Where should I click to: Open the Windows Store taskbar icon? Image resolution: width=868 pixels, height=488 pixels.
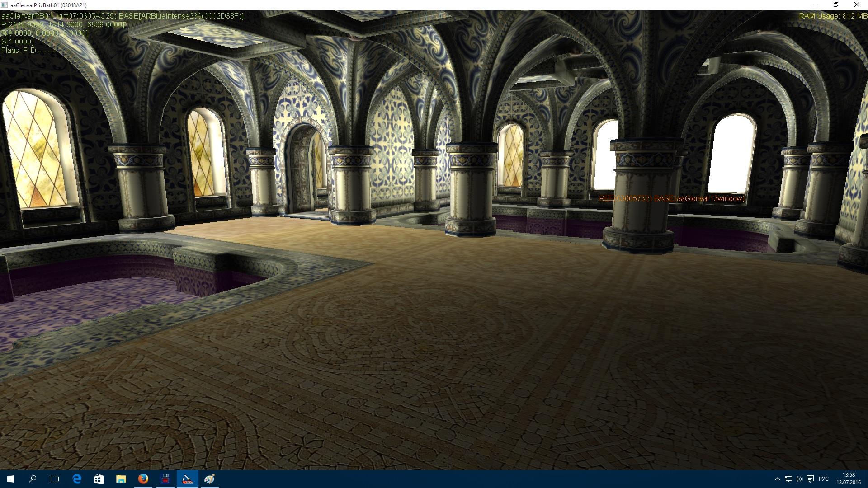(x=99, y=479)
